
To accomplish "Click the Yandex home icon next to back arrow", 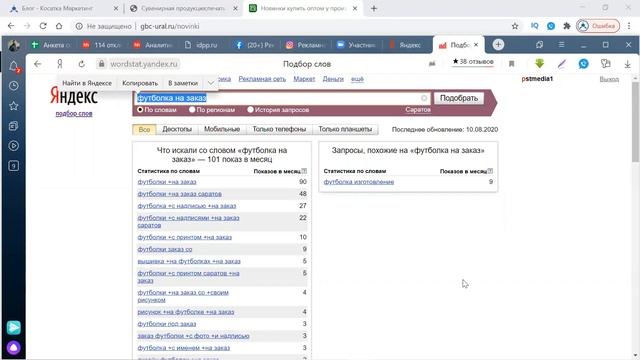I will click(x=60, y=64).
